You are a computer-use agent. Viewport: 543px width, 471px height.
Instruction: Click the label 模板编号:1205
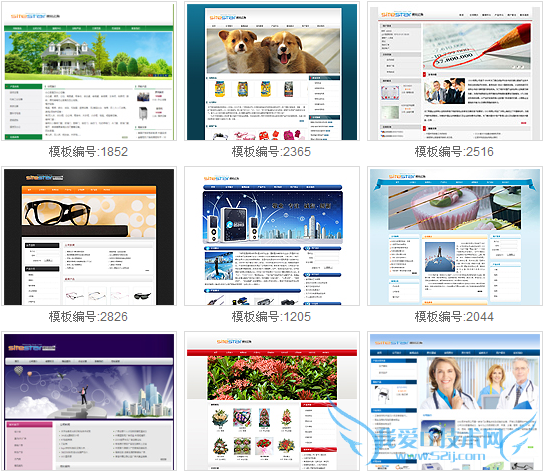coord(272,317)
